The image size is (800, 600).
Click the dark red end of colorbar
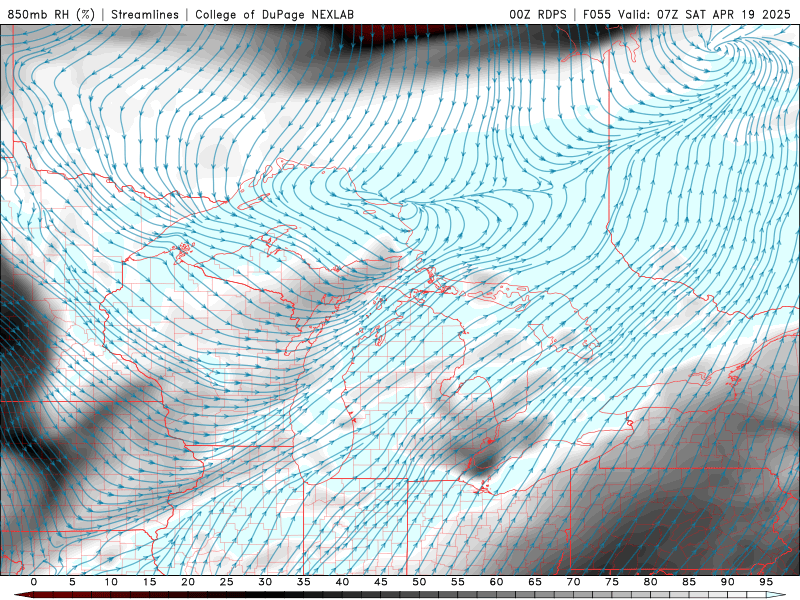pyautogui.click(x=23, y=595)
